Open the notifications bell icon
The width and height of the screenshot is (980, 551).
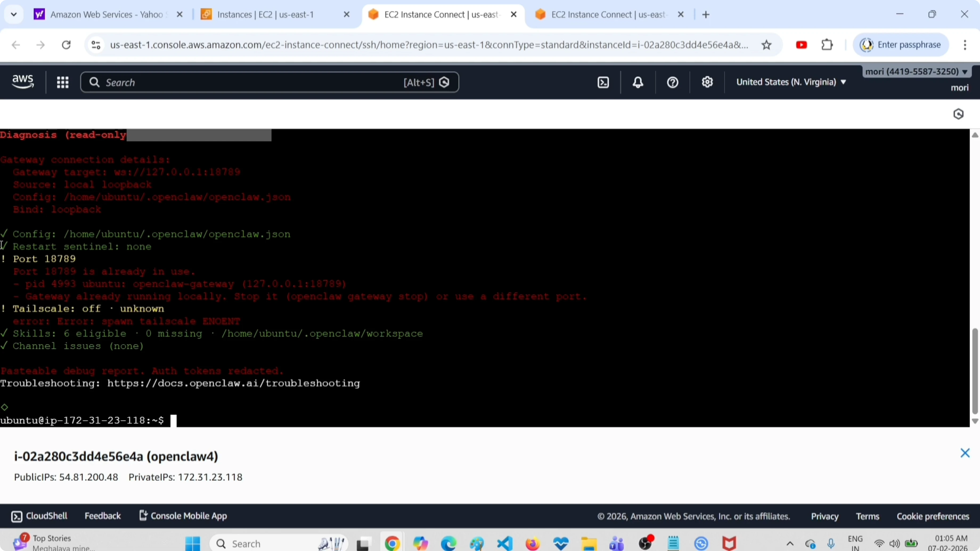coord(638,82)
